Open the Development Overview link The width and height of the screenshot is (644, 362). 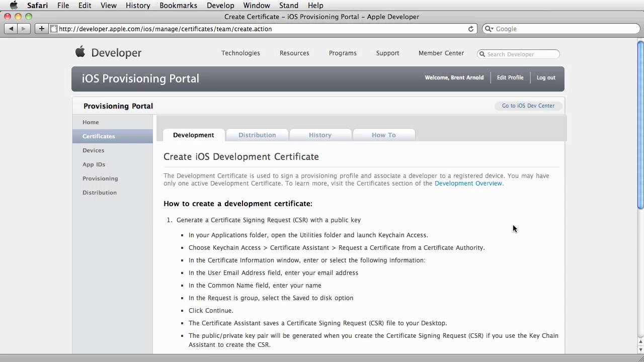point(468,184)
